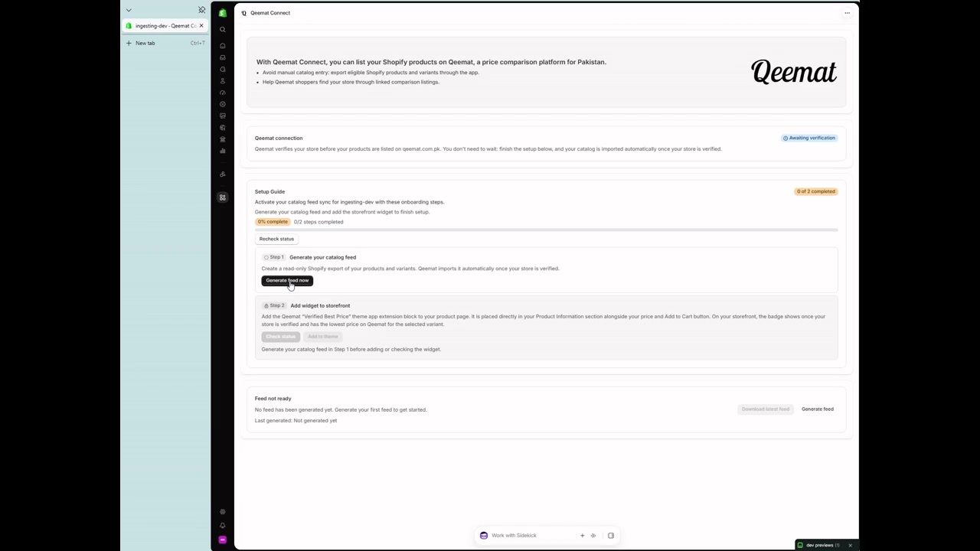Open the Products tag icon in the sidebar

coord(223,70)
